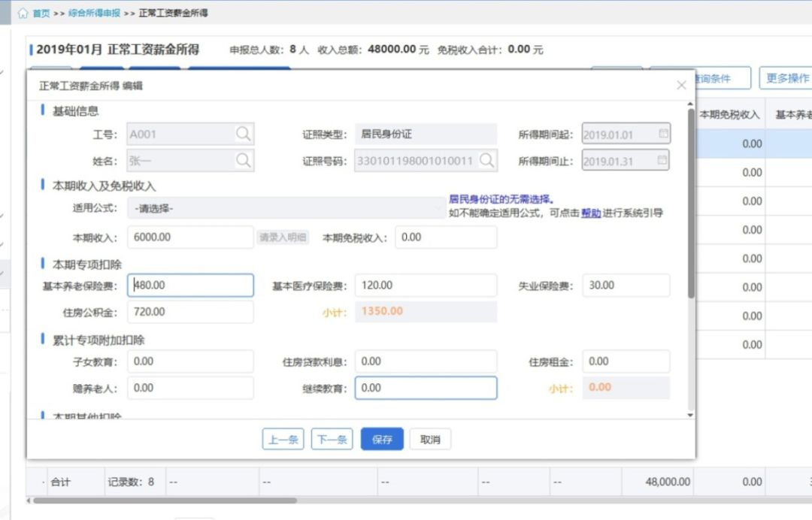Click search icon in 证照号码 field
Image resolution: width=812 pixels, height=520 pixels.
pyautogui.click(x=487, y=161)
